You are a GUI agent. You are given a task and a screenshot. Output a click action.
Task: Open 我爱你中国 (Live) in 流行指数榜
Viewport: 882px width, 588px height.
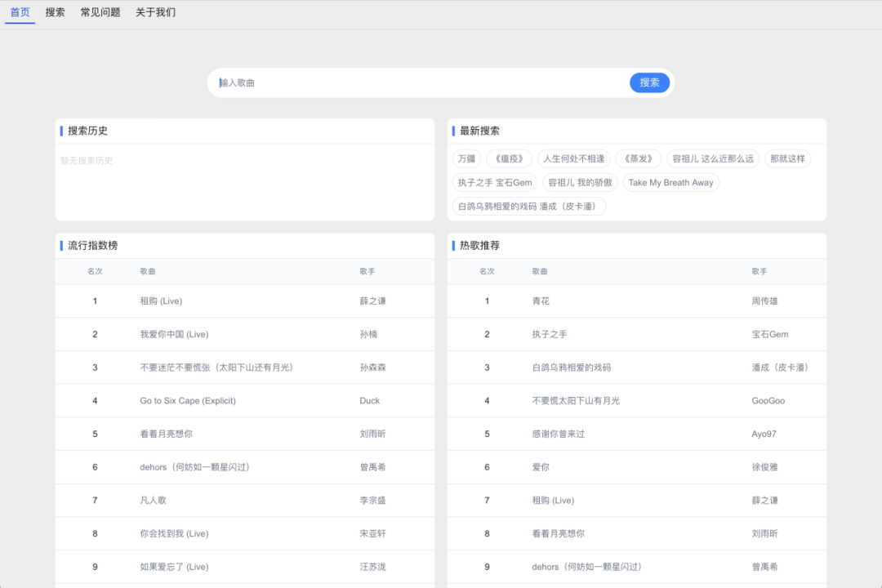175,334
